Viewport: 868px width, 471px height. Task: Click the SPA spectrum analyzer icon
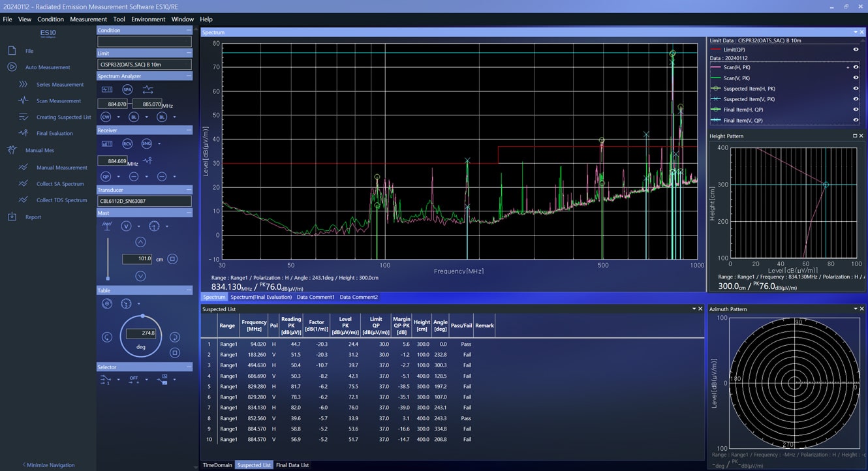127,89
